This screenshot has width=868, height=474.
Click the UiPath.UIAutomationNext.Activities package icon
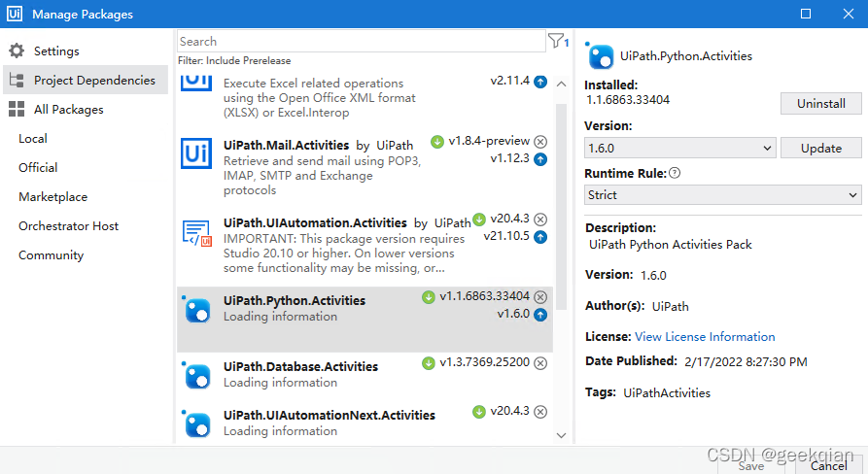[196, 424]
